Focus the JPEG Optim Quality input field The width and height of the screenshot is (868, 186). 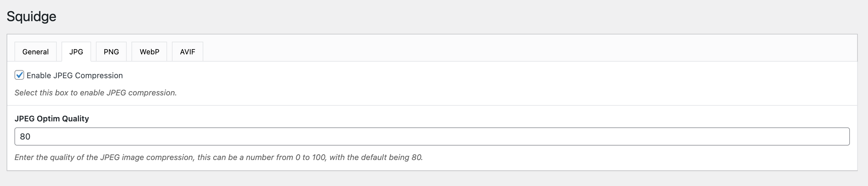coord(431,136)
